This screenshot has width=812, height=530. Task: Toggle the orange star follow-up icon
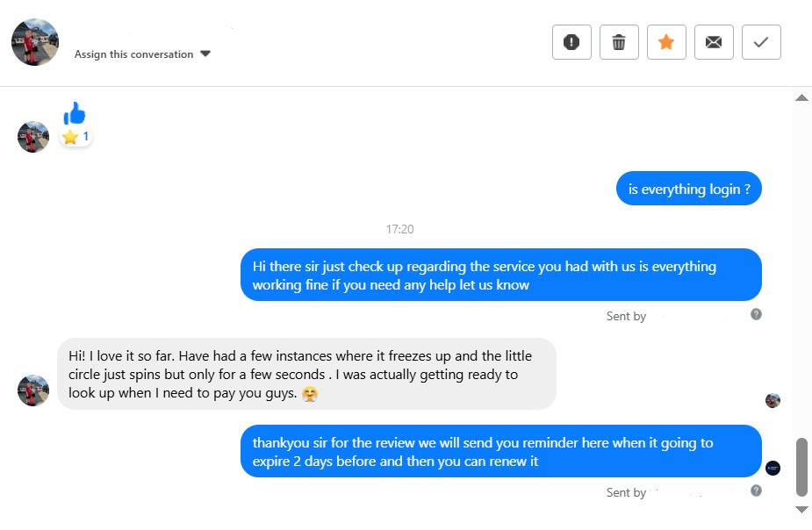666,42
